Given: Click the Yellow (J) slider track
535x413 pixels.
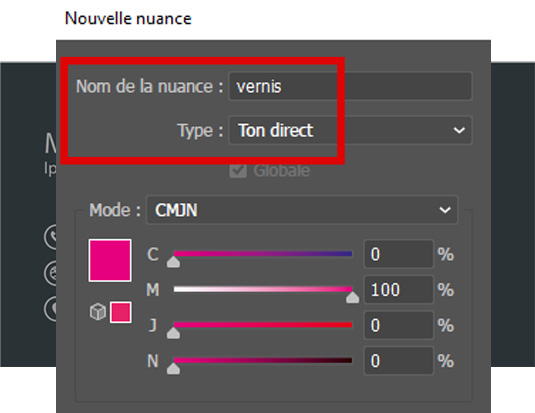Looking at the screenshot, I should click(x=263, y=325).
